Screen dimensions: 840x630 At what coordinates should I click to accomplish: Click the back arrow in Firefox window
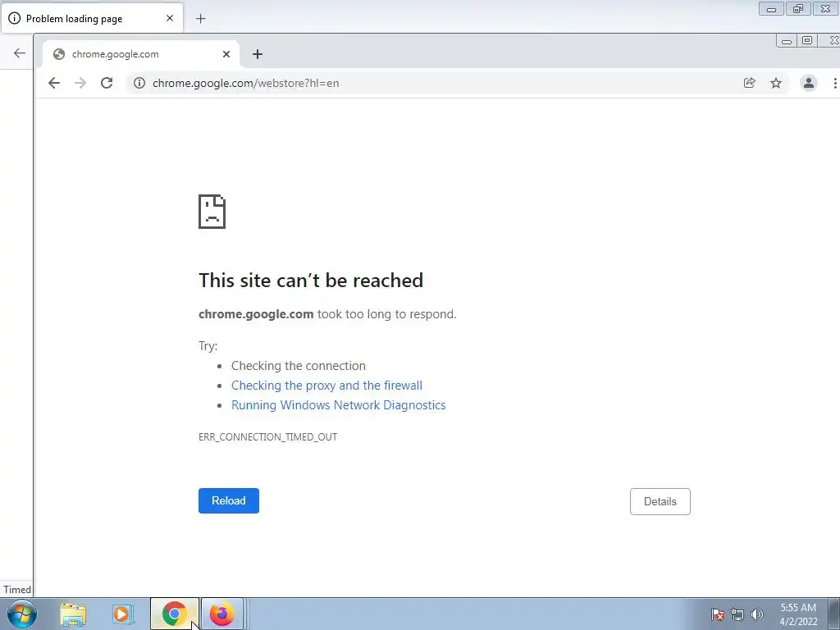click(x=20, y=52)
